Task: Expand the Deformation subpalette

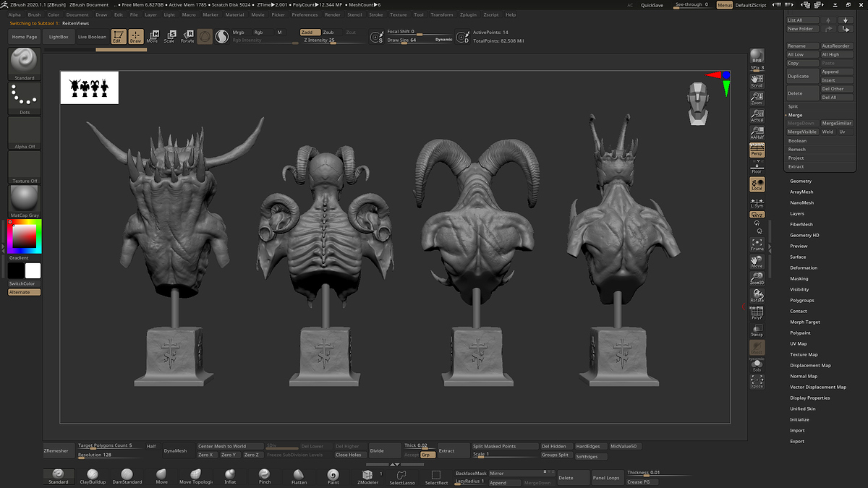Action: 803,267
